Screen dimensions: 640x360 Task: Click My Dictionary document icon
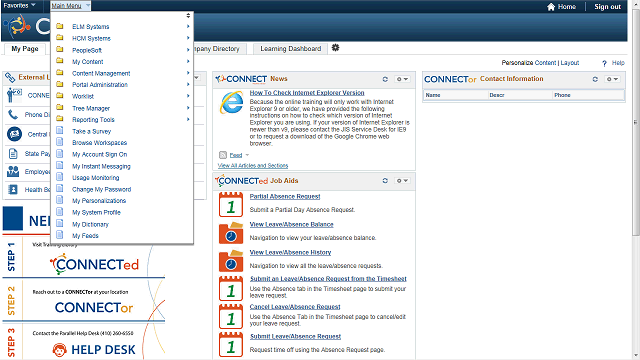click(60, 223)
